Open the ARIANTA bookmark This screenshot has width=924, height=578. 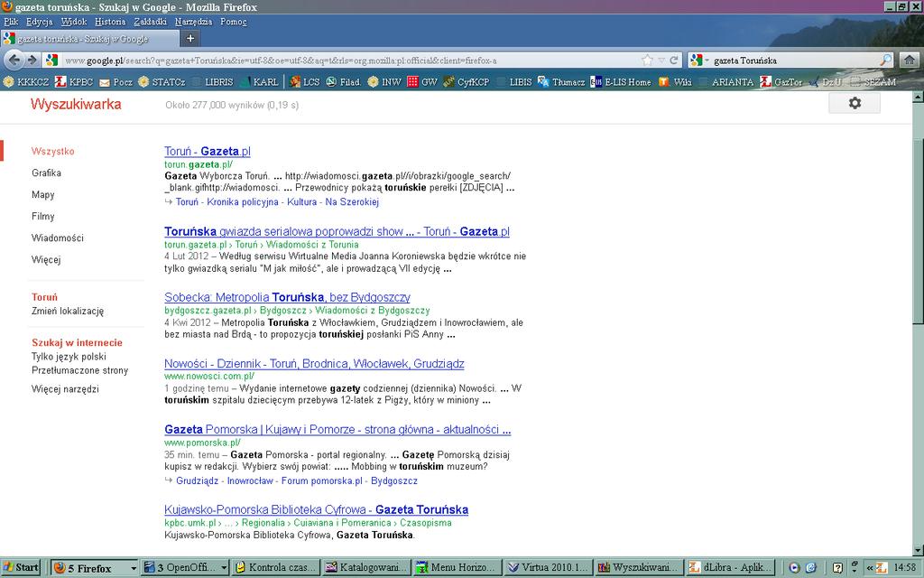click(x=726, y=82)
